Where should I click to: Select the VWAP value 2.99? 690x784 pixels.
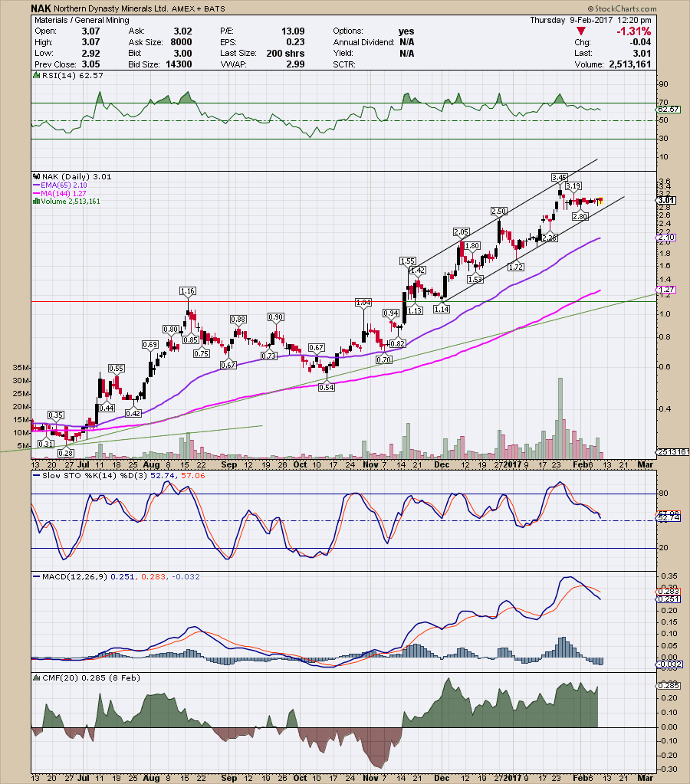click(x=295, y=64)
